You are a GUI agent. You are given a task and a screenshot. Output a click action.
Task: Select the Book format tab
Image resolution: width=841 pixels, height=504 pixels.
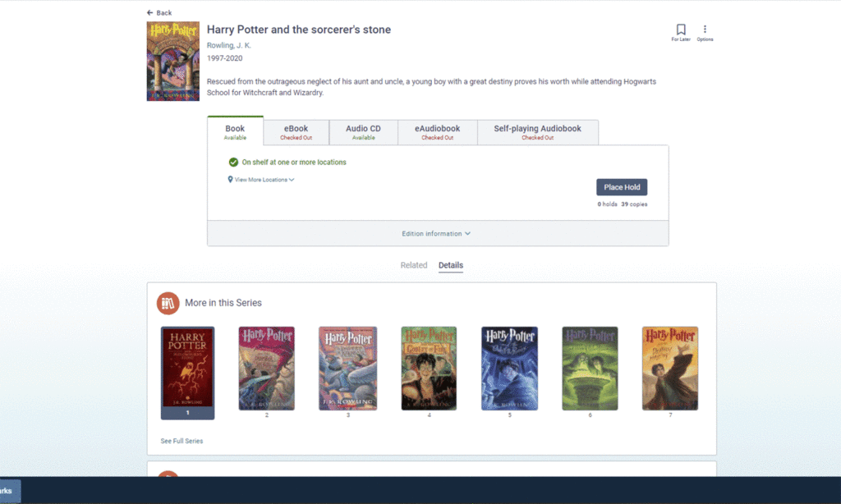[235, 131]
